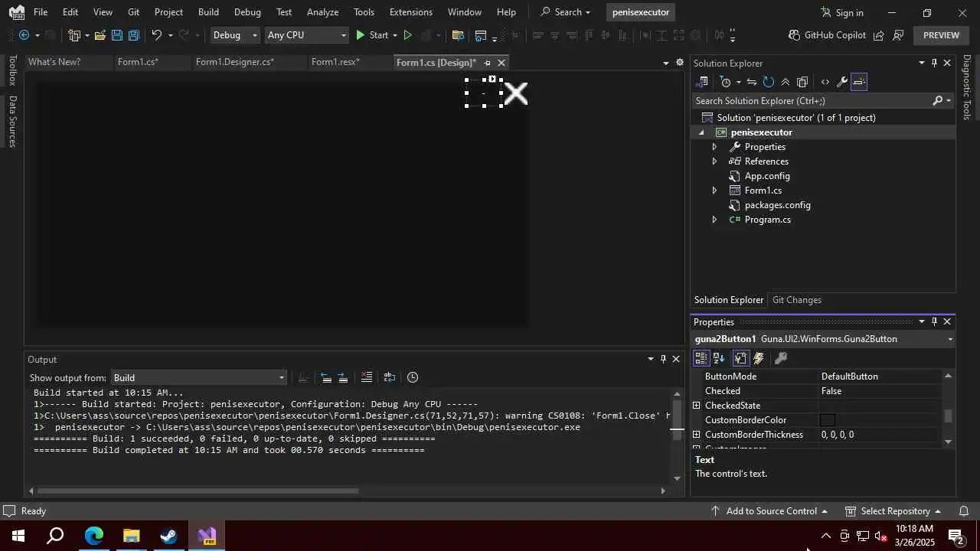Click the View Code icon in Solution Explorer

click(x=825, y=82)
